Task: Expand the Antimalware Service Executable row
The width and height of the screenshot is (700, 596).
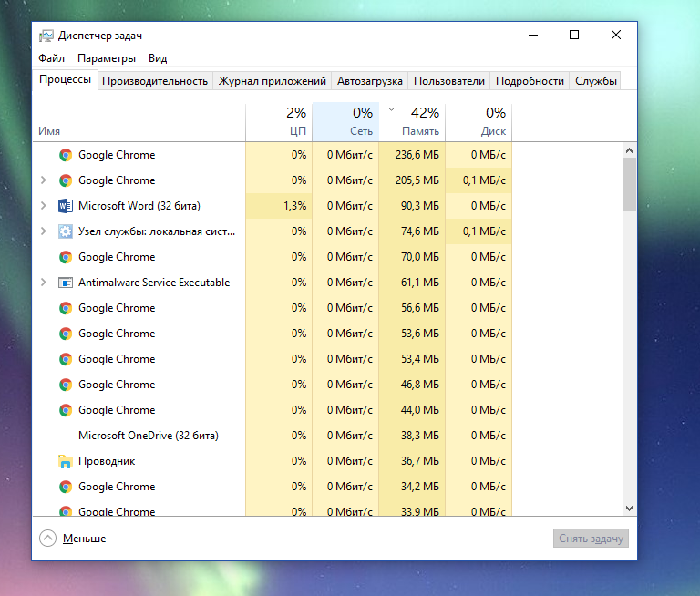Action: [x=44, y=283]
